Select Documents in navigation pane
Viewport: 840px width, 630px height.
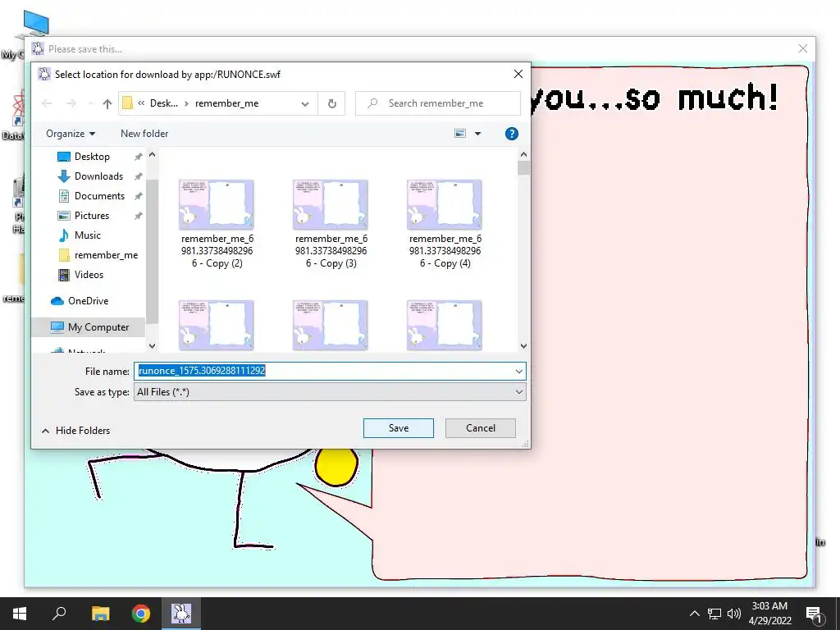coord(99,196)
